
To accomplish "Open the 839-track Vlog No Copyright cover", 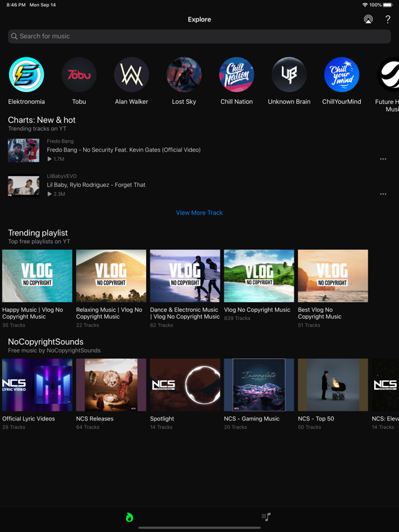I will [x=259, y=276].
